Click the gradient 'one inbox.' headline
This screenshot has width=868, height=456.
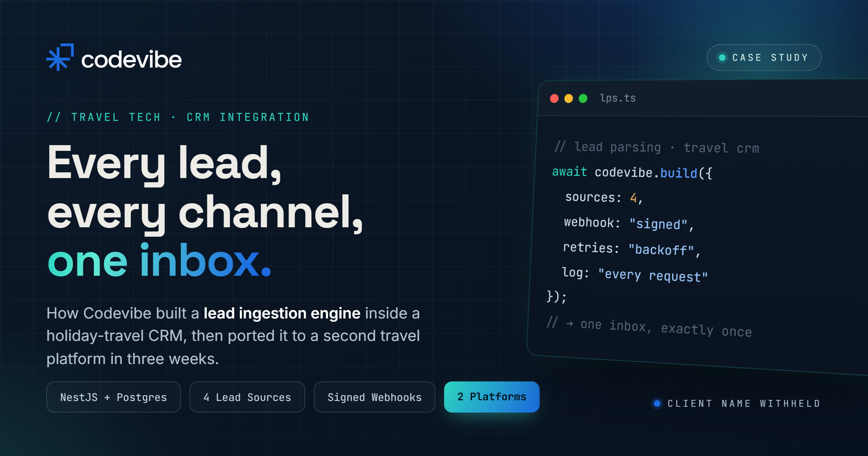(159, 261)
